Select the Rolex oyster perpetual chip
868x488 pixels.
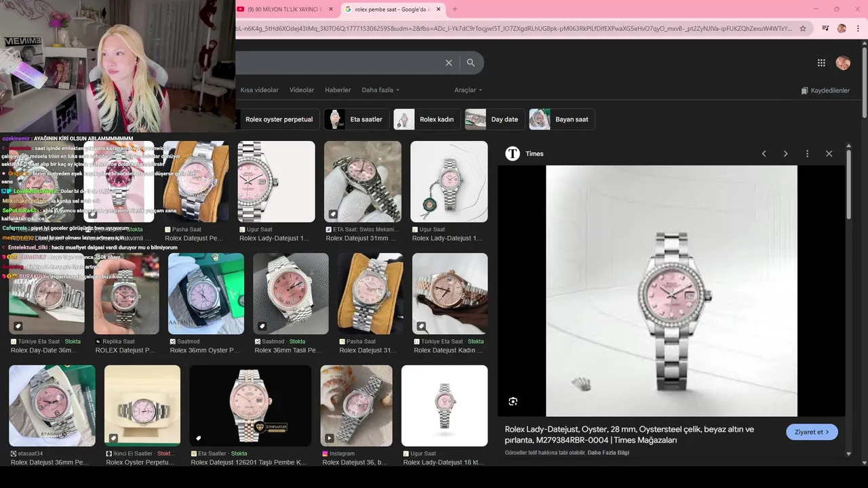tap(278, 119)
